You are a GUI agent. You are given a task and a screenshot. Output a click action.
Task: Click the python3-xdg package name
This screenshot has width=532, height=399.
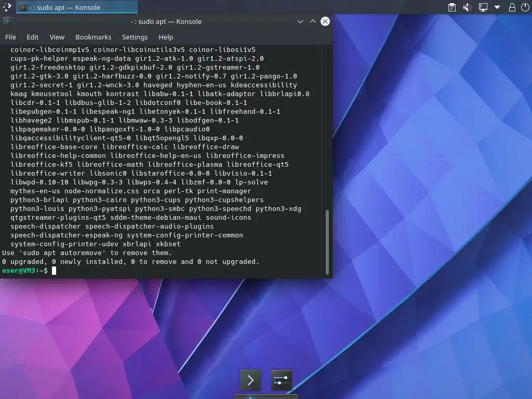(x=278, y=209)
